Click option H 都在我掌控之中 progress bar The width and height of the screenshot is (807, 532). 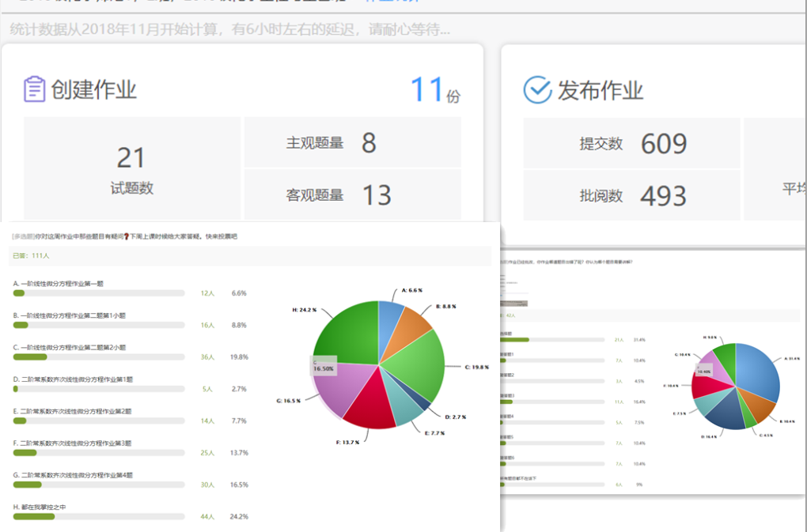(99, 516)
